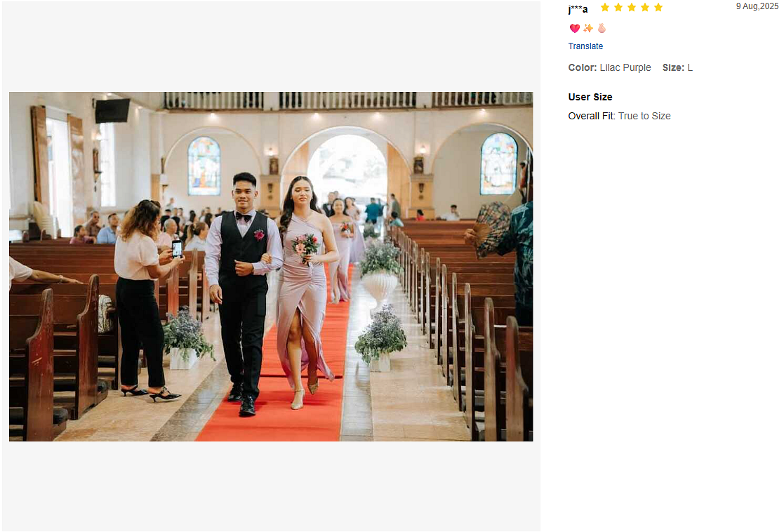
Task: Translate the review text
Action: coord(585,46)
